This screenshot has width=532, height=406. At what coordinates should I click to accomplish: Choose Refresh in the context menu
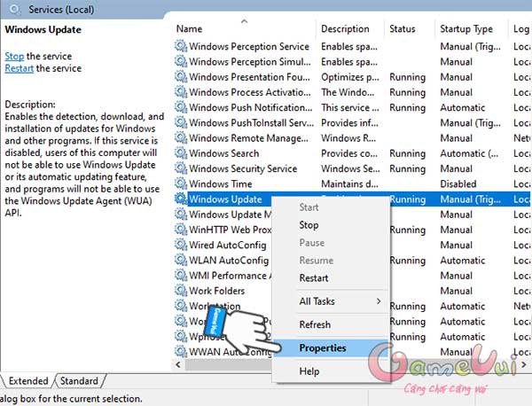332,324
